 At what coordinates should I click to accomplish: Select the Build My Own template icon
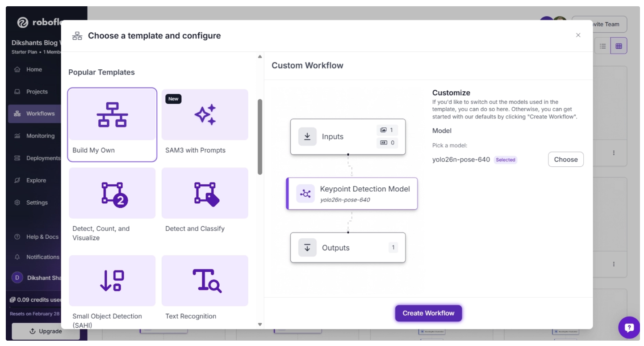pos(112,115)
